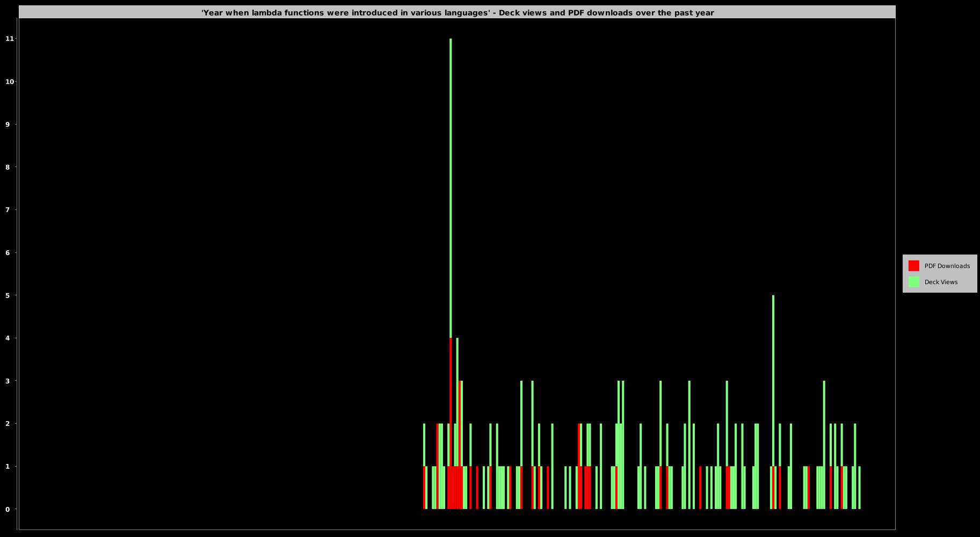Click the chart title text
Viewport: 980px width, 537px height.
458,13
